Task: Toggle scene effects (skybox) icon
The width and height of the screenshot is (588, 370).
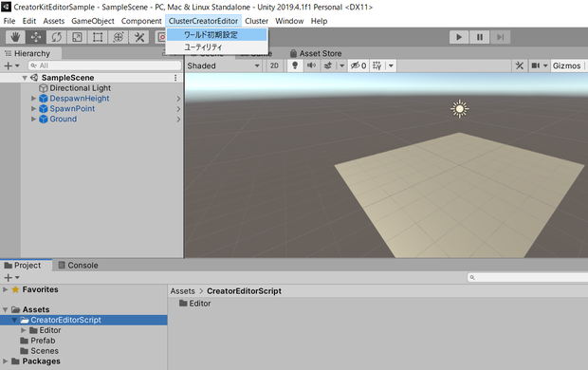Action: (x=328, y=65)
